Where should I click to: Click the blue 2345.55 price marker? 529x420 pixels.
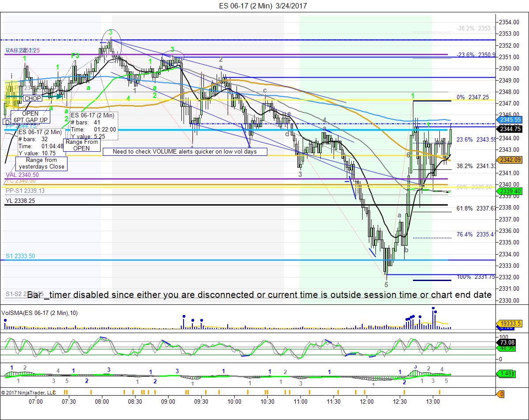[510, 120]
